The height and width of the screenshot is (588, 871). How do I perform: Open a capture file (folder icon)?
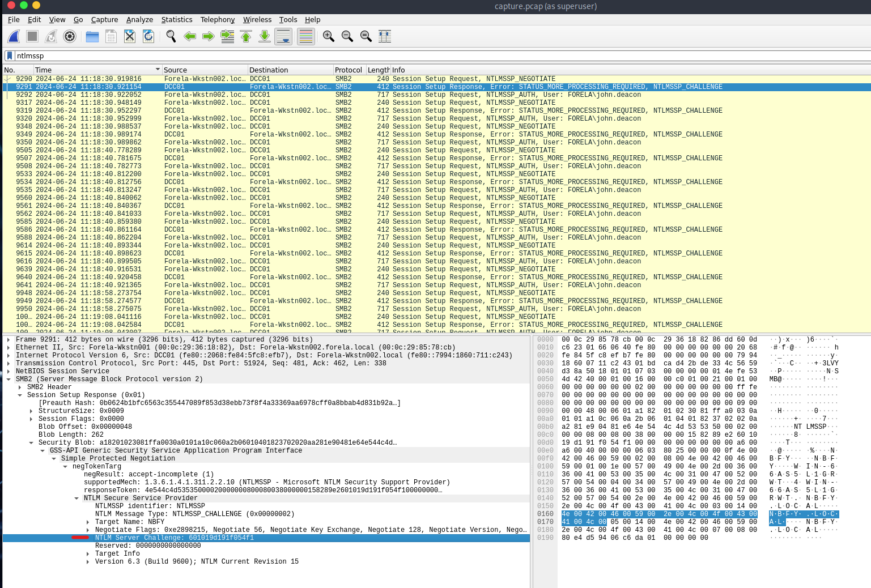[x=92, y=36]
